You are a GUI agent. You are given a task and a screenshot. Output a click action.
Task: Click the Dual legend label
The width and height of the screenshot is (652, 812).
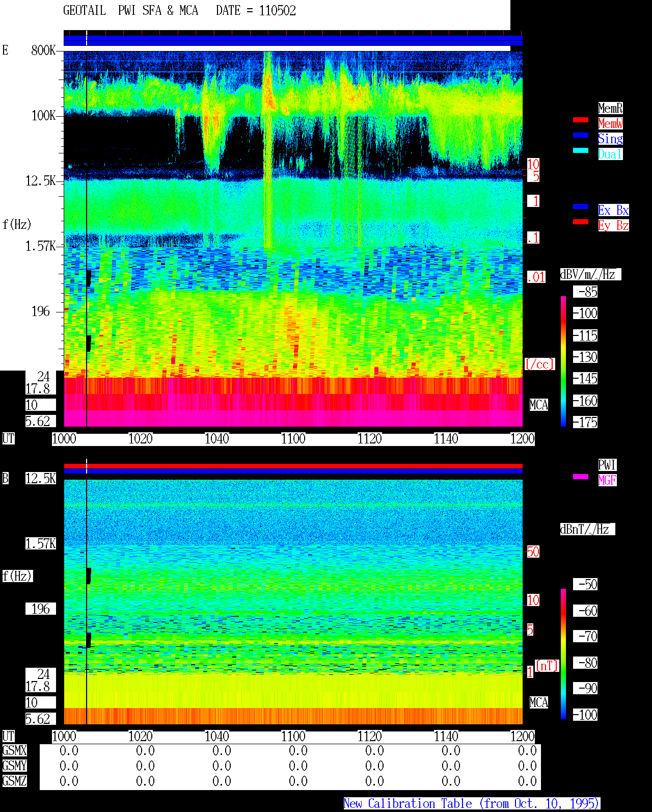coord(610,154)
